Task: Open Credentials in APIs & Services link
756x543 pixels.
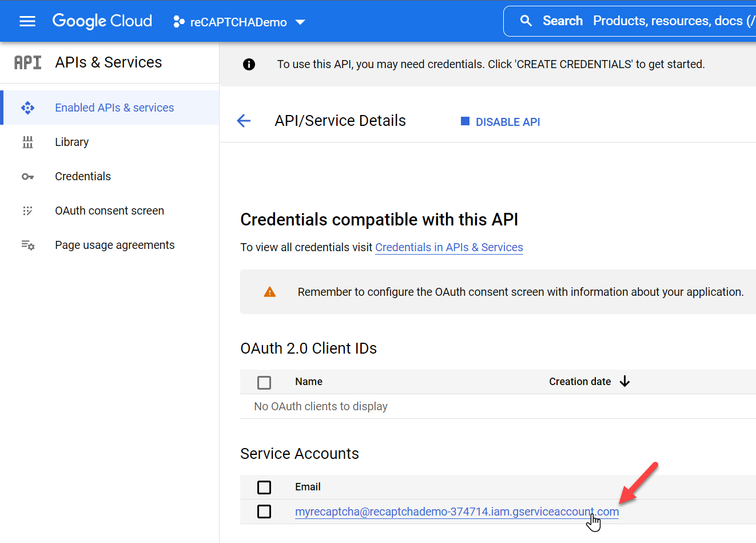Action: coord(449,247)
